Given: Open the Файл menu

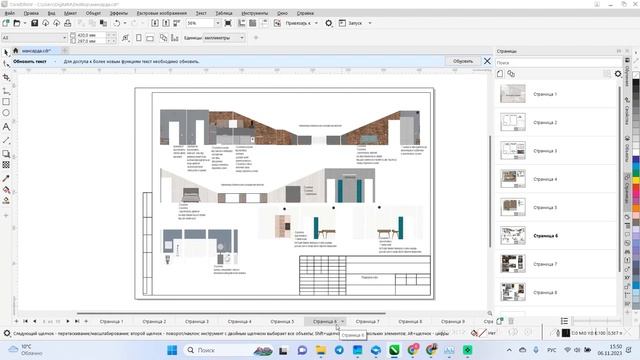Looking at the screenshot, I should pyautogui.click(x=9, y=13).
